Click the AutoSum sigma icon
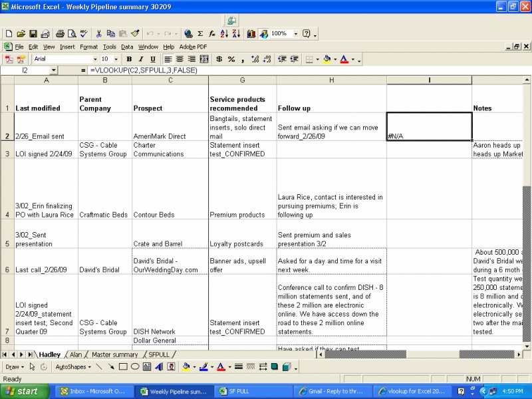This screenshot has height=399, width=532. pyautogui.click(x=200, y=34)
